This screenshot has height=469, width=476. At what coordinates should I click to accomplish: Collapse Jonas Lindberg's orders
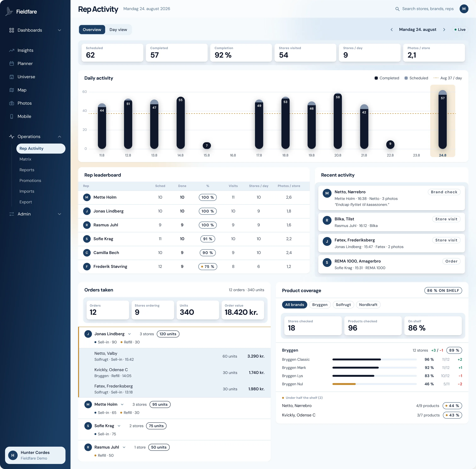point(129,334)
